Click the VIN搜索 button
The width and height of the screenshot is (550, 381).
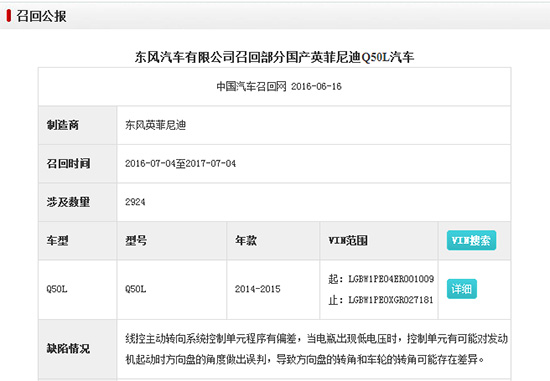click(471, 240)
